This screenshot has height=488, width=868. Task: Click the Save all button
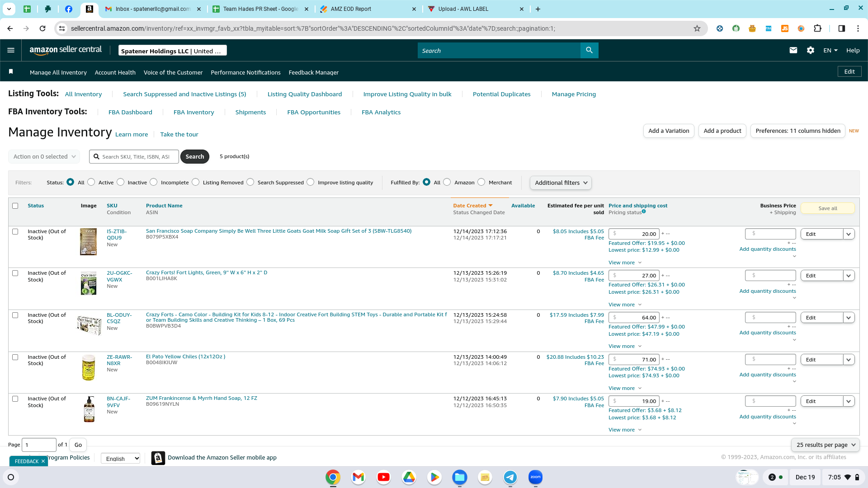828,208
